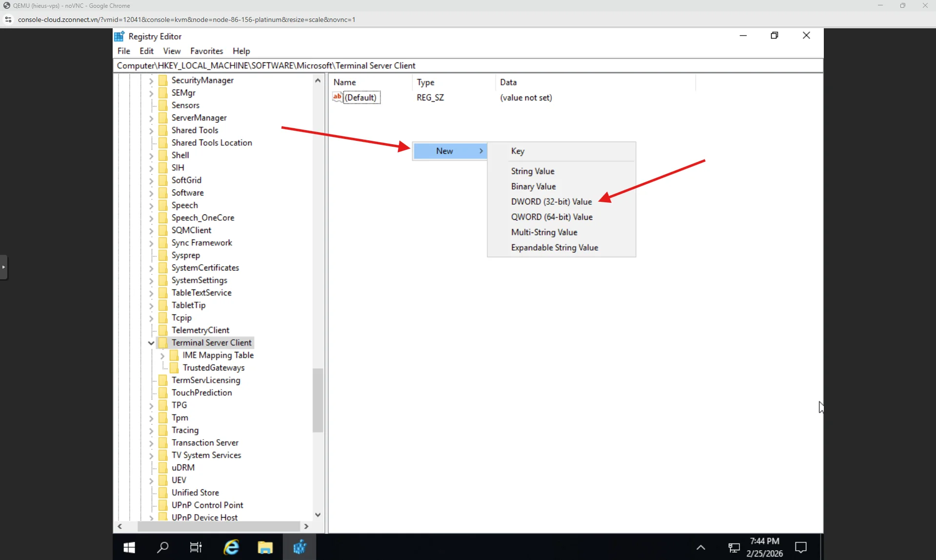Select the UPnP Control Point key
Image resolution: width=936 pixels, height=560 pixels.
pos(207,505)
